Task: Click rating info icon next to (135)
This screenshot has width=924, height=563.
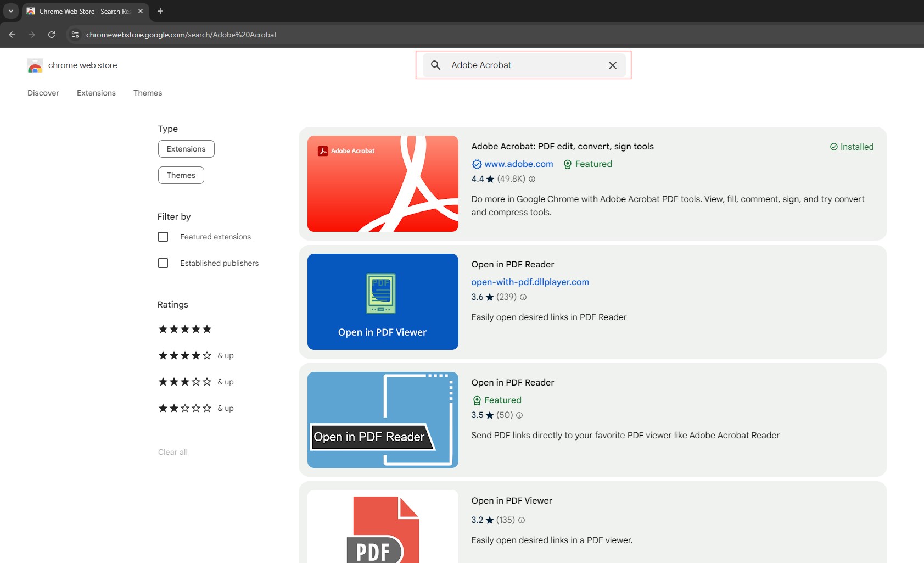Action: pyautogui.click(x=522, y=520)
